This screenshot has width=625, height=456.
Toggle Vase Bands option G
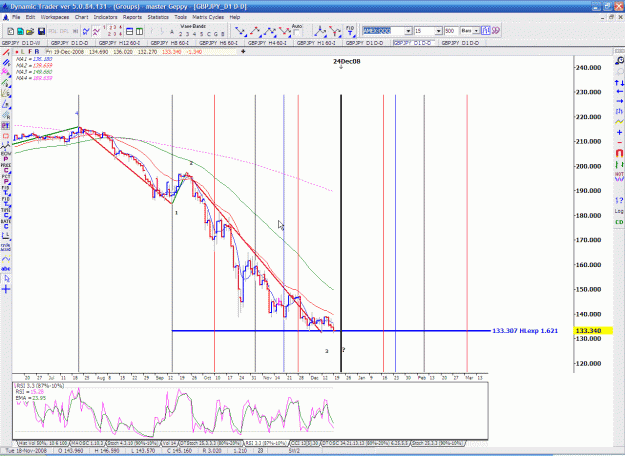click(216, 34)
